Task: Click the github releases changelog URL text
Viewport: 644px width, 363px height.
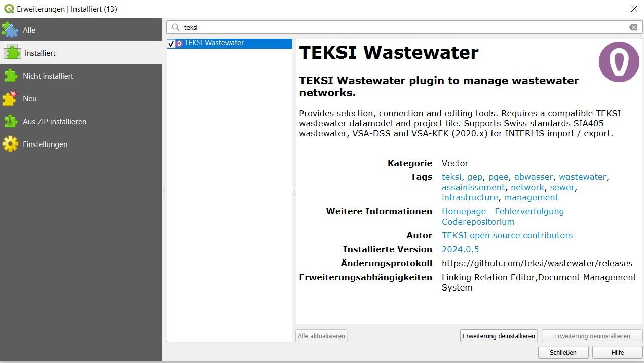Action: (x=537, y=263)
